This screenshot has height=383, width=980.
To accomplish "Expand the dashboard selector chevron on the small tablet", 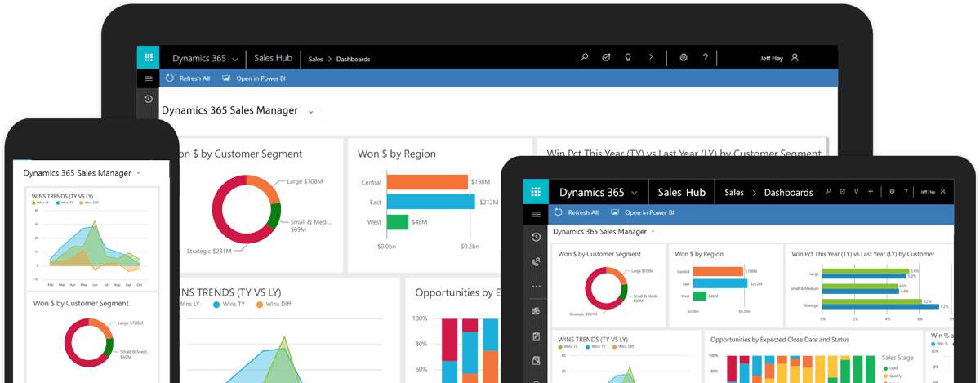I will point(653,233).
